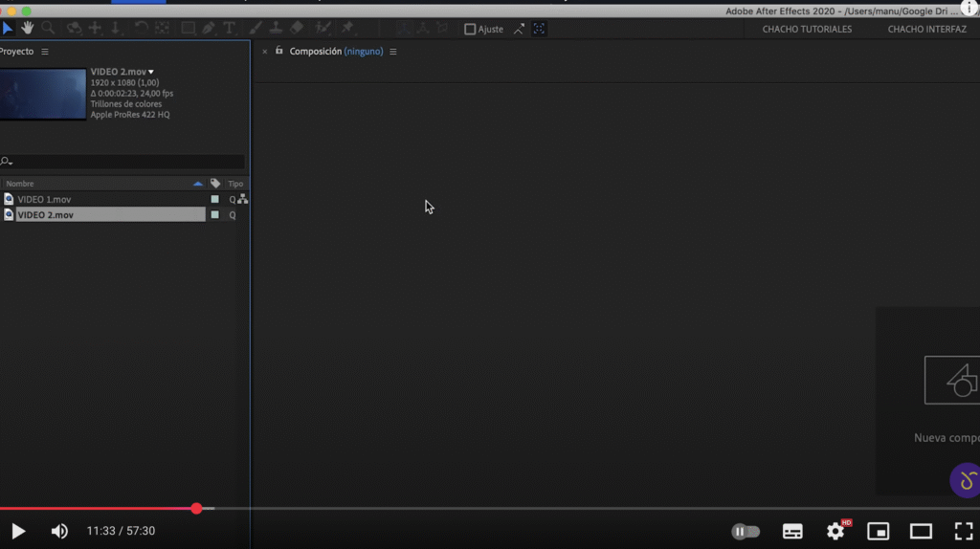Screen dimensions: 980x549
Task: Select the Puppet Pin tool
Action: click(x=347, y=29)
